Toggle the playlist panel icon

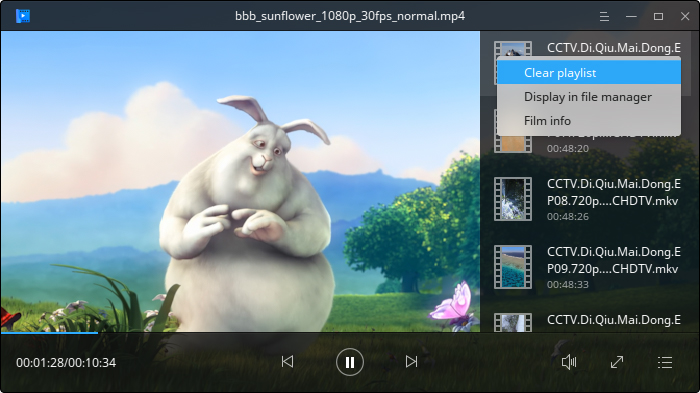(x=665, y=362)
